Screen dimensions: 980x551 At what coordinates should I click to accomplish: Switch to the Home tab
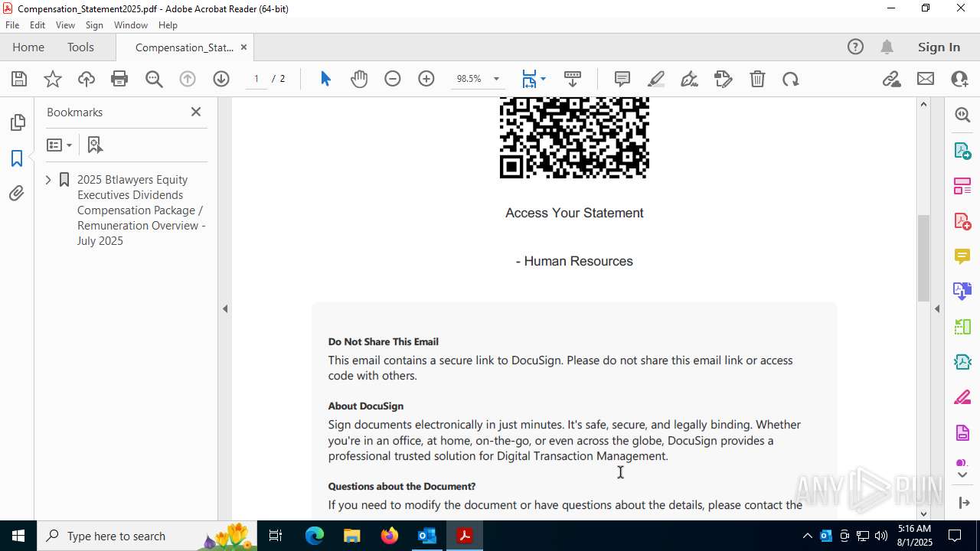click(x=28, y=47)
